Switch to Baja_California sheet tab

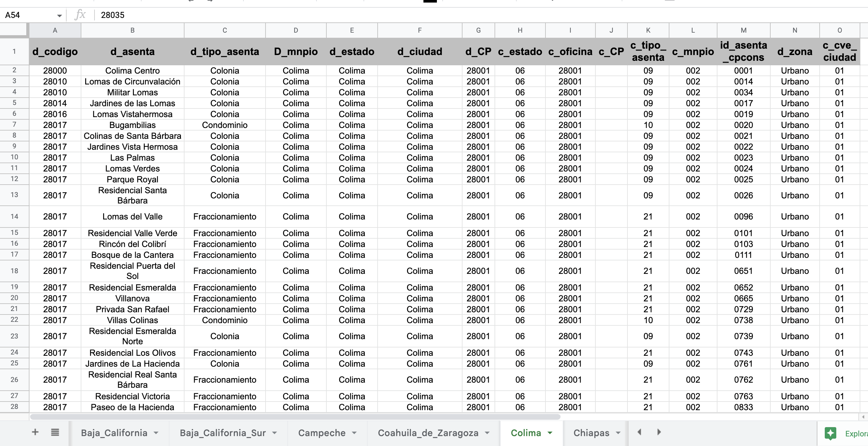(114, 433)
